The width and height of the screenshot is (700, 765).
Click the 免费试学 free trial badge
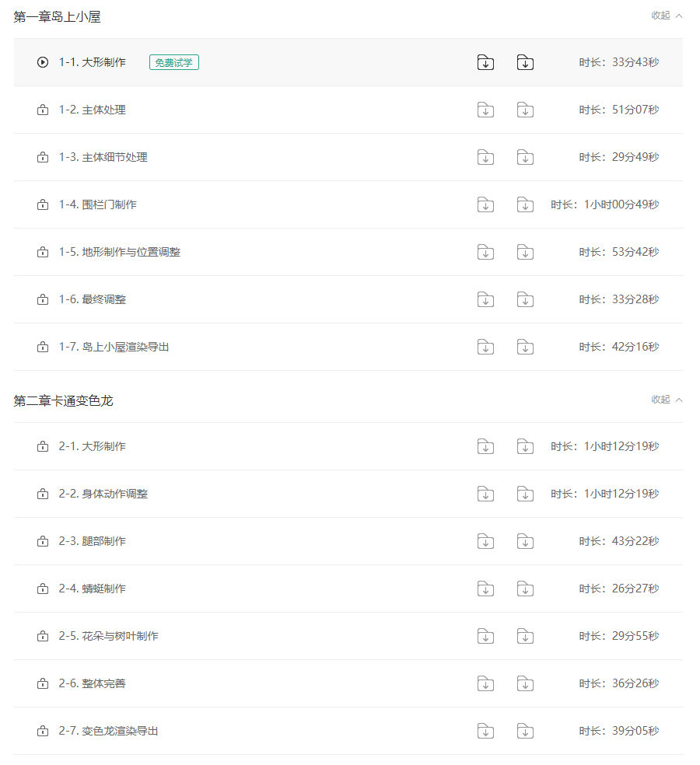click(x=174, y=62)
